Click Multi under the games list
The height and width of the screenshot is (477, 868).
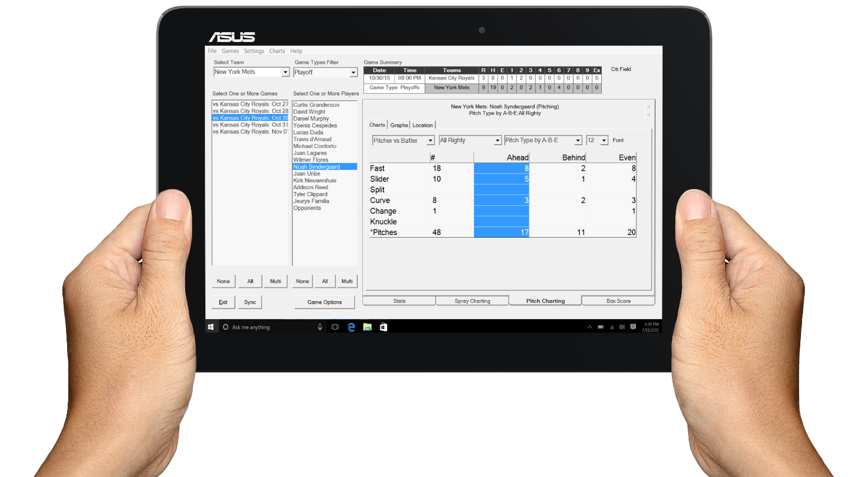275,282
